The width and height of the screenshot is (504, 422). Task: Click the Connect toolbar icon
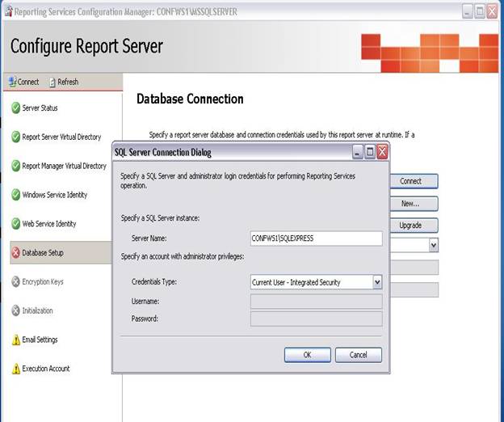[11, 82]
